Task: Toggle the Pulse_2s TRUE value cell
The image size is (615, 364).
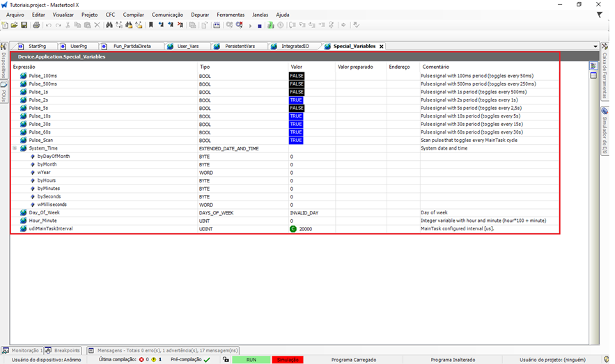Action: [x=296, y=100]
